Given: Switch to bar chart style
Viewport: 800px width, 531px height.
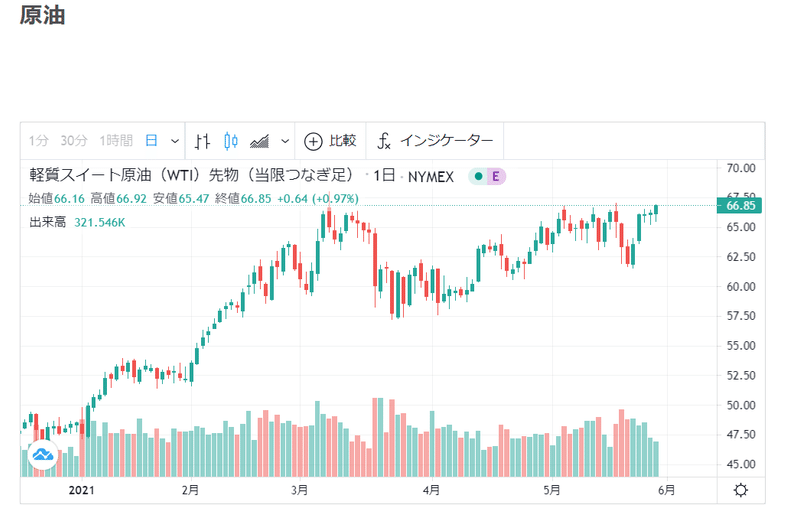Looking at the screenshot, I should coord(203,141).
